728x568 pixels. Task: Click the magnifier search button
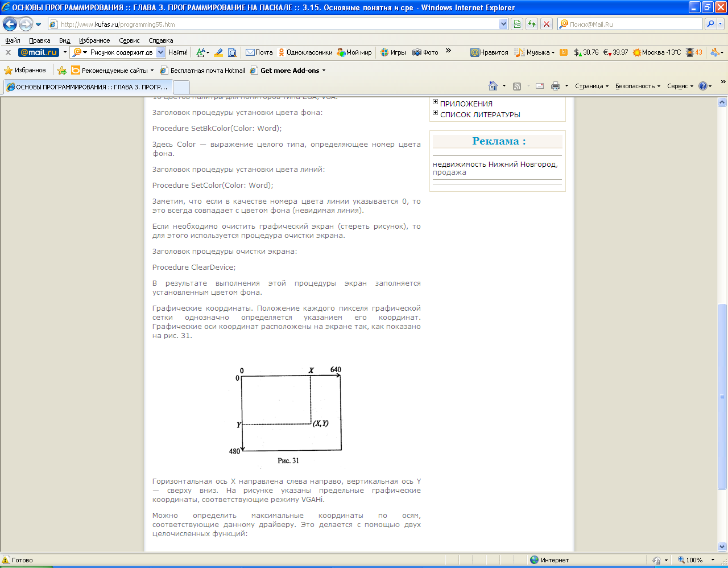pos(710,24)
